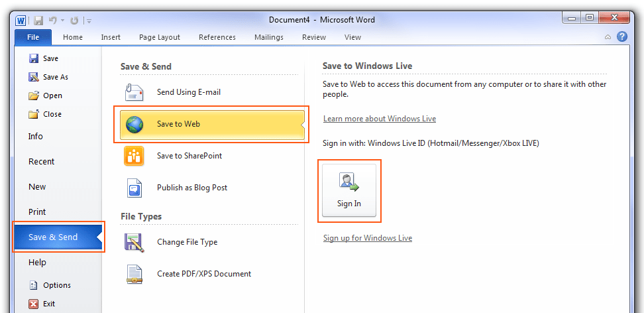Click the red Exit icon
Viewport: 644px width, 313px height.
coord(34,304)
